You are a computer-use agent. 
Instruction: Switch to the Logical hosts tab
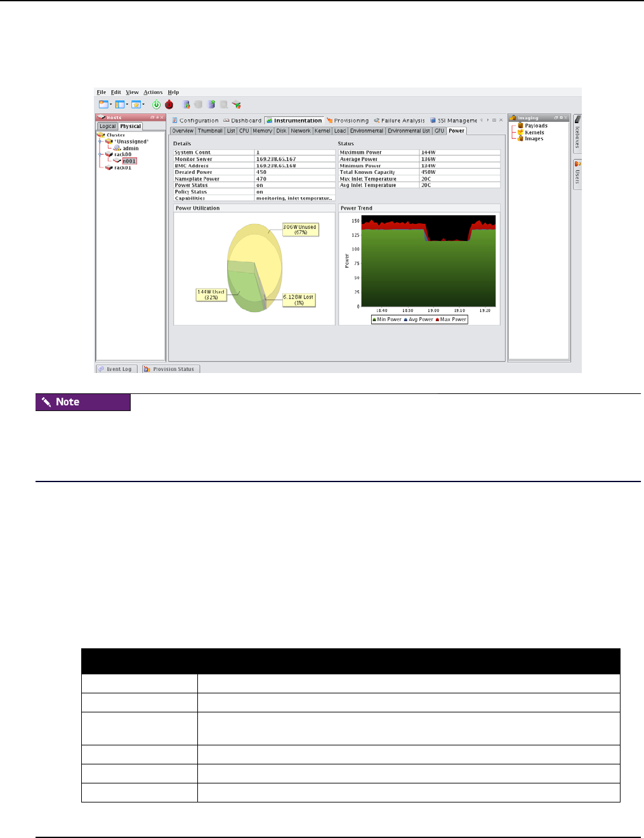click(108, 126)
